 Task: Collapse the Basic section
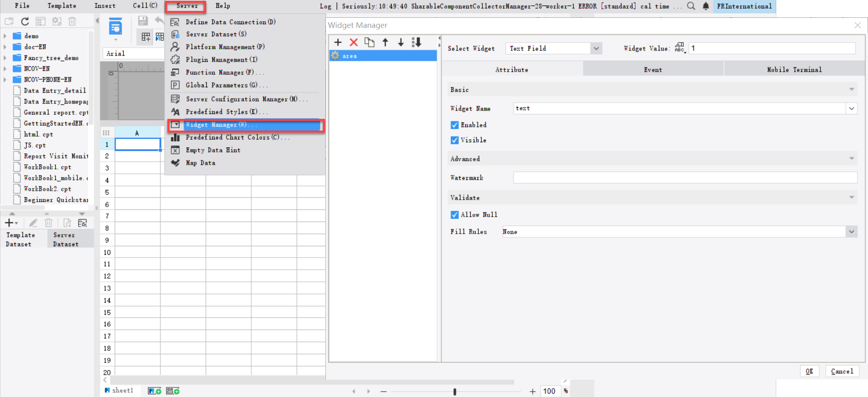pos(851,89)
